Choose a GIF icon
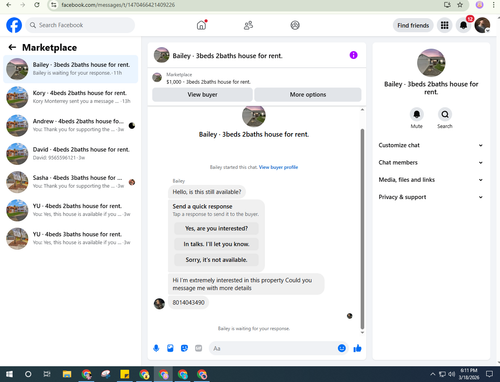The width and height of the screenshot is (500, 382). pos(198,348)
